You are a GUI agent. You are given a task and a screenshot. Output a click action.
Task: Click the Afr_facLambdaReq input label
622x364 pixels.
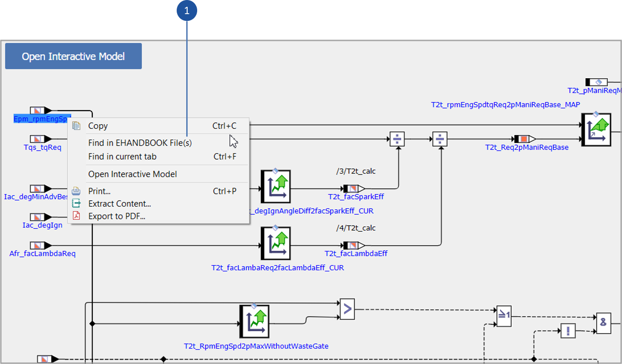(42, 253)
